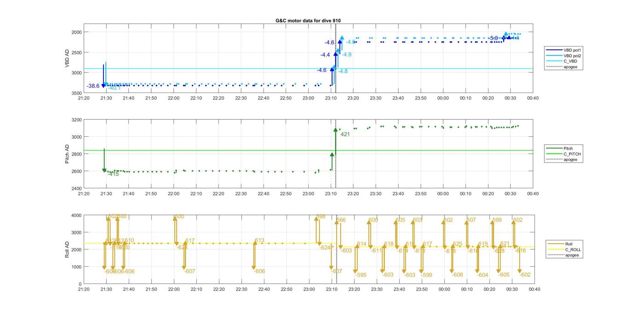The height and width of the screenshot is (319, 644).
Task: Click the "Roll AD" y-axis label
Action: pyautogui.click(x=67, y=249)
